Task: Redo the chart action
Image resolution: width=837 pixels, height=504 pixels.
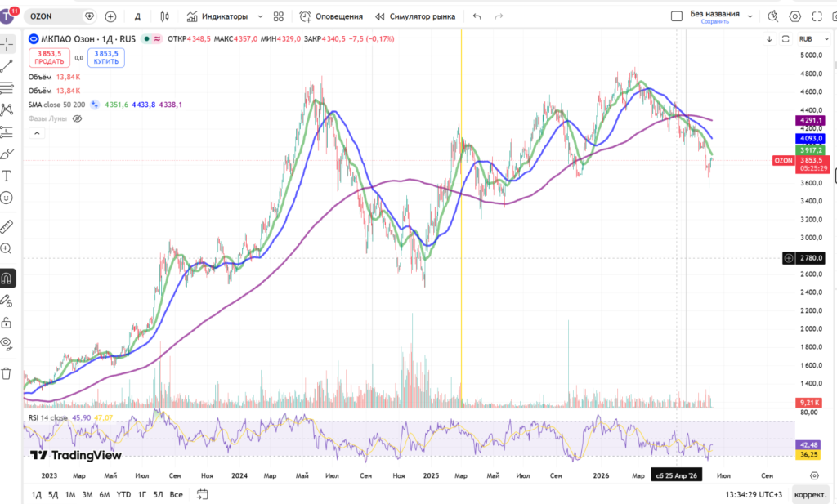Action: (x=499, y=16)
